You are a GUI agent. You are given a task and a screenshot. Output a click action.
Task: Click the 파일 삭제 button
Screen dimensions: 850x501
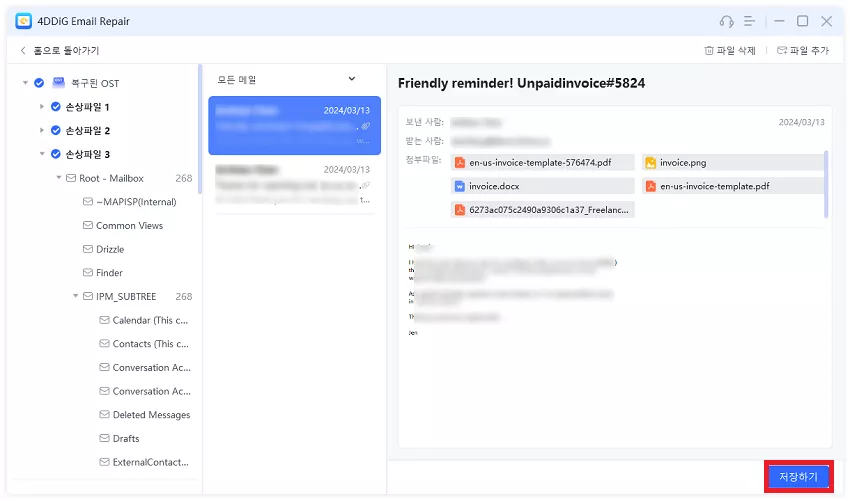(x=730, y=50)
